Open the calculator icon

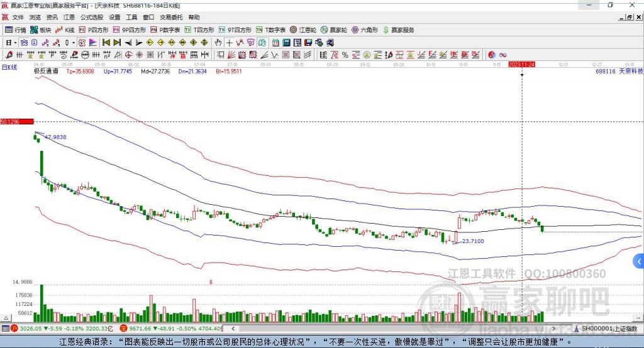286,43
